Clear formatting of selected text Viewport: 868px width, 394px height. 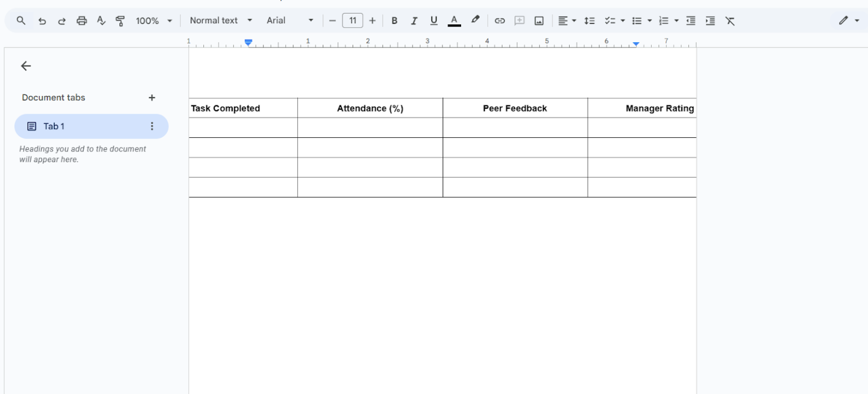point(730,20)
